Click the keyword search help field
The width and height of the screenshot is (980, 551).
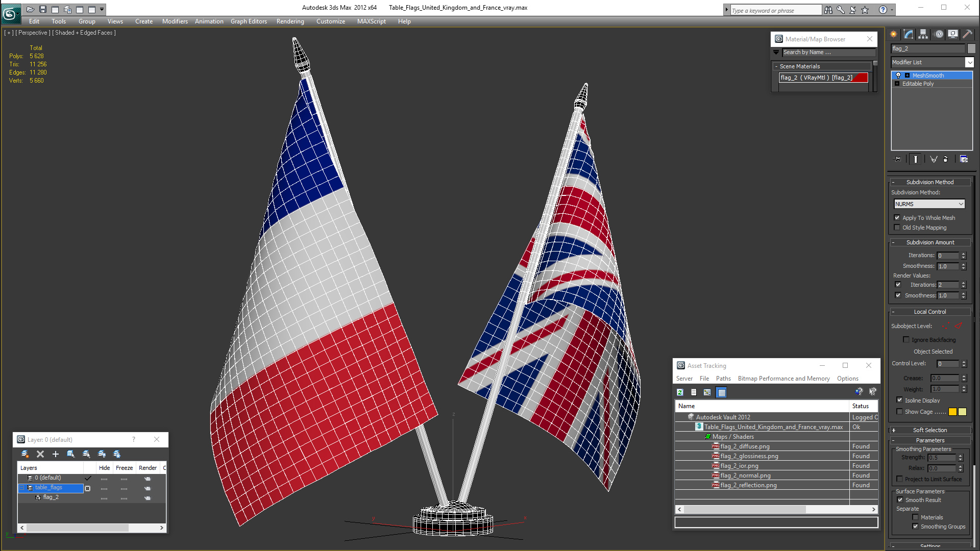pyautogui.click(x=775, y=10)
